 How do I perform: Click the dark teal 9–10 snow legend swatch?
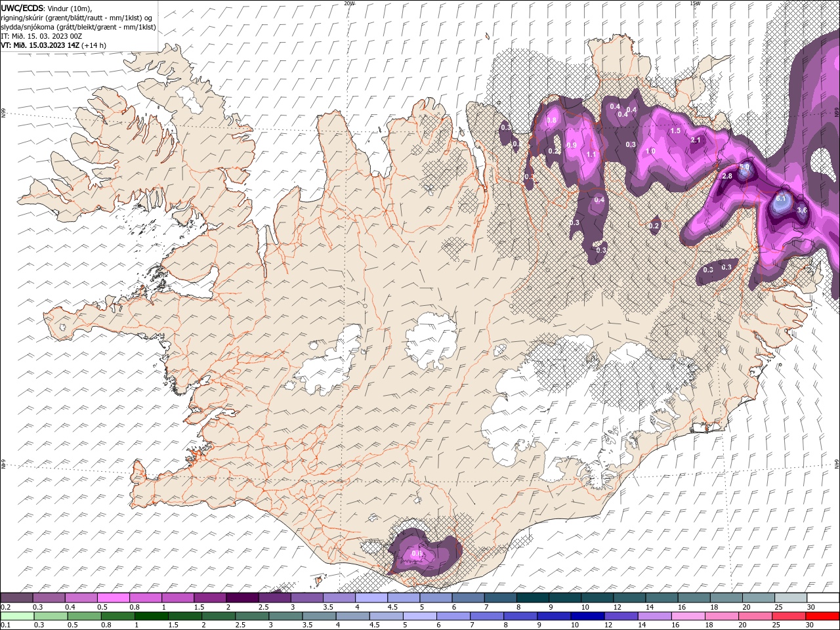coord(564,598)
